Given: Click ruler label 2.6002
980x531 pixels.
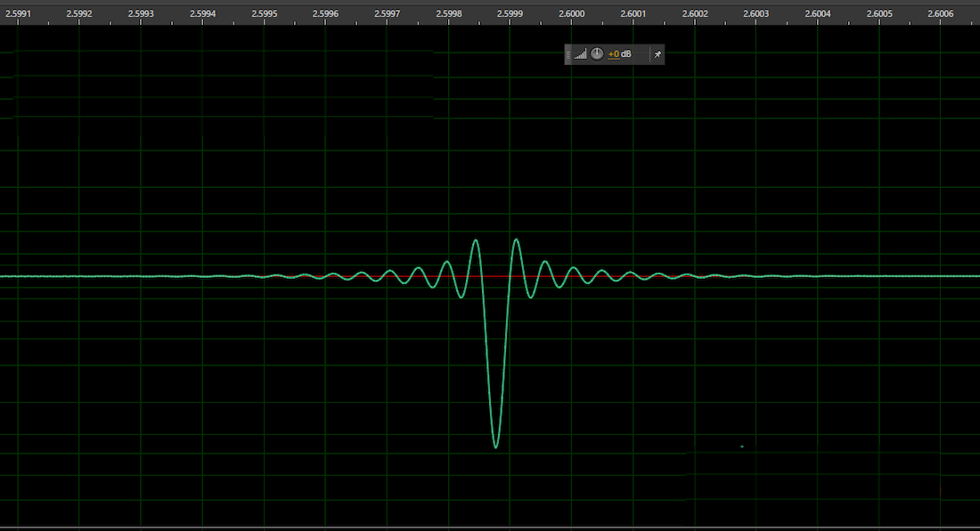Looking at the screenshot, I should pos(695,13).
